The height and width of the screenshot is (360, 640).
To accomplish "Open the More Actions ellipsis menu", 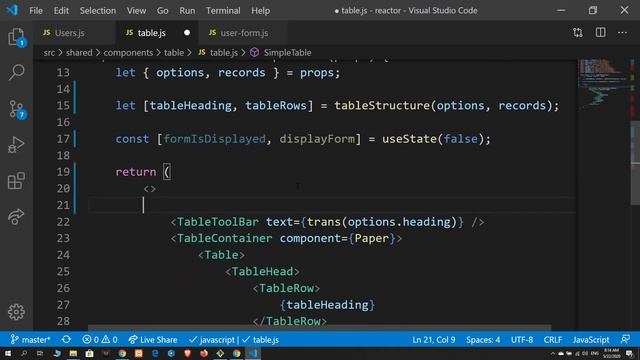I will coord(622,33).
